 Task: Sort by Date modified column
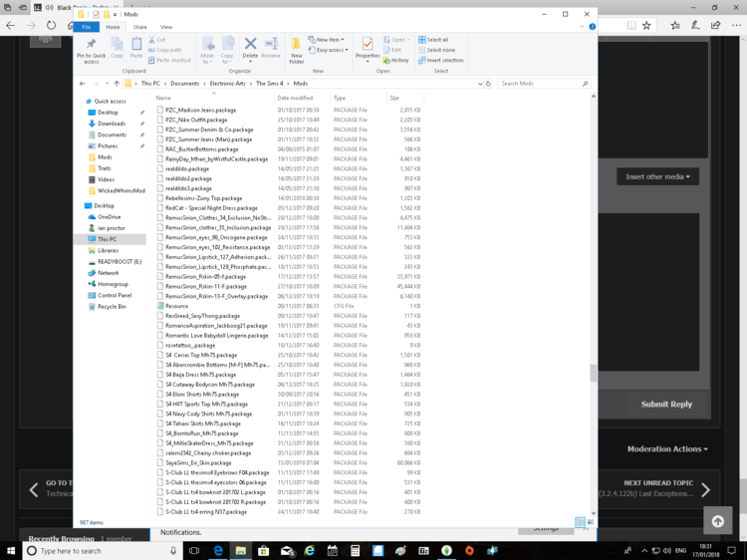[303, 98]
